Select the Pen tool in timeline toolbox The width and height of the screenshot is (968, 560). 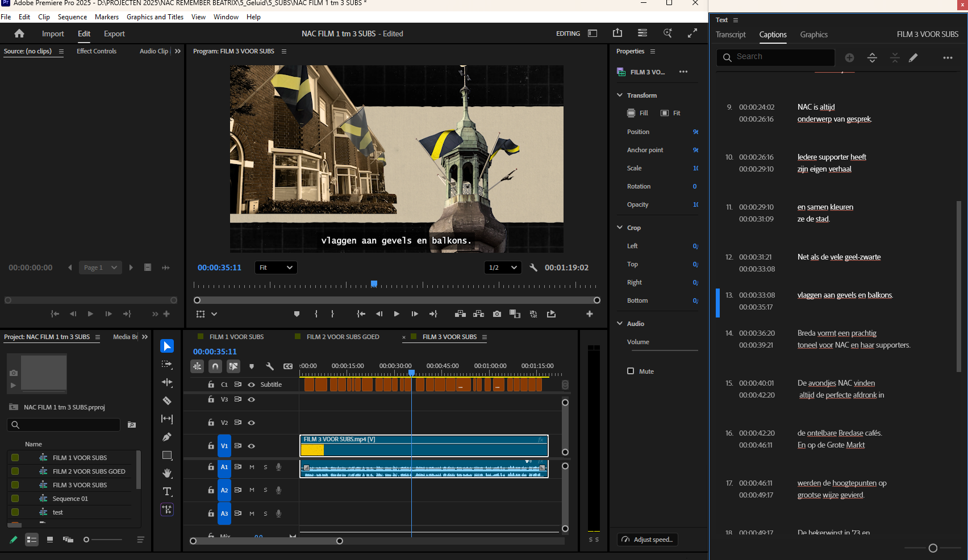coord(167,437)
